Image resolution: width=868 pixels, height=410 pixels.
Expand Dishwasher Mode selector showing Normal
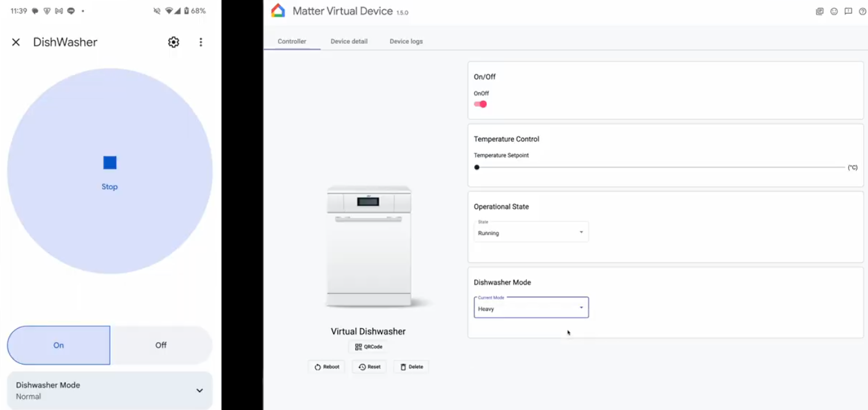pyautogui.click(x=110, y=390)
